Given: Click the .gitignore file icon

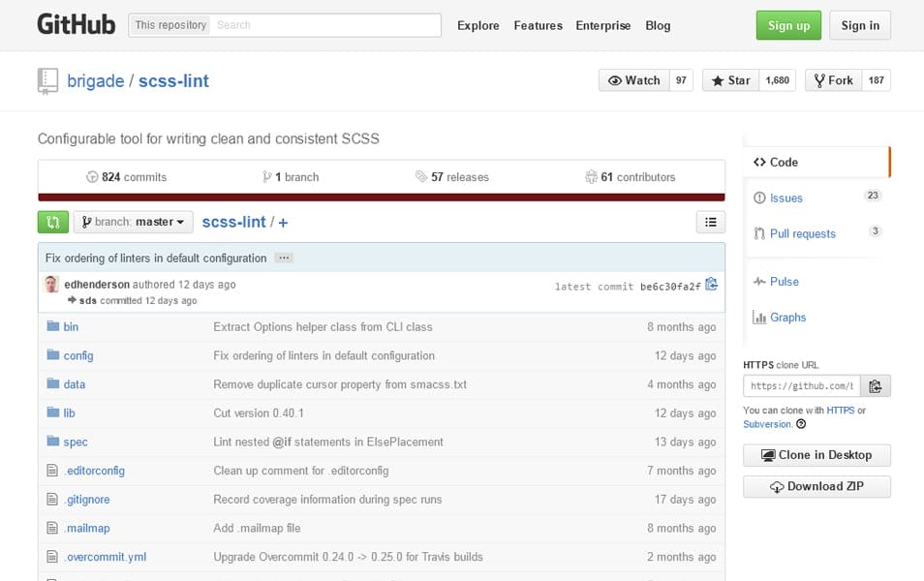Looking at the screenshot, I should [53, 500].
